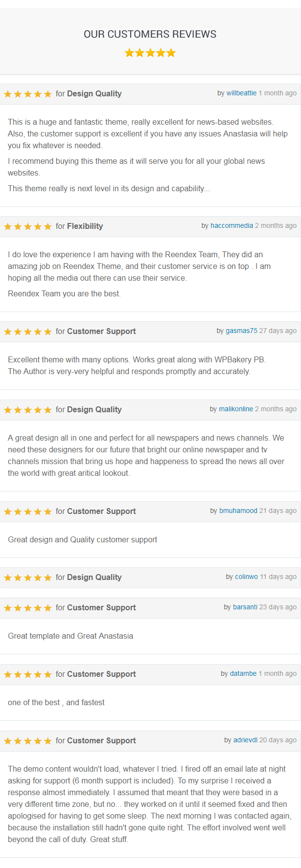Visit the barsanti user link

[245, 607]
